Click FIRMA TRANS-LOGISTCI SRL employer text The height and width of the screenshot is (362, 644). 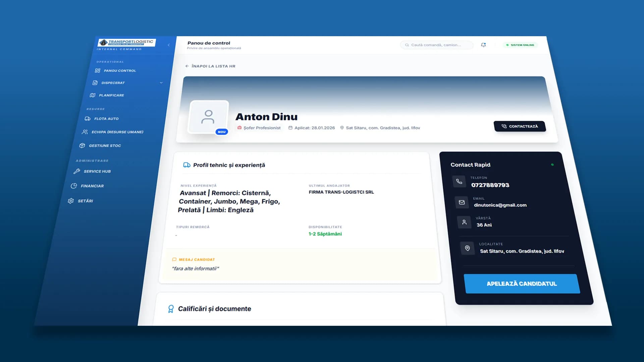(x=341, y=192)
